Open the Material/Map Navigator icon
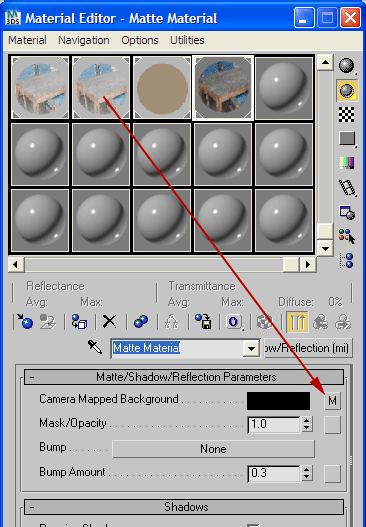The width and height of the screenshot is (366, 527). click(347, 260)
